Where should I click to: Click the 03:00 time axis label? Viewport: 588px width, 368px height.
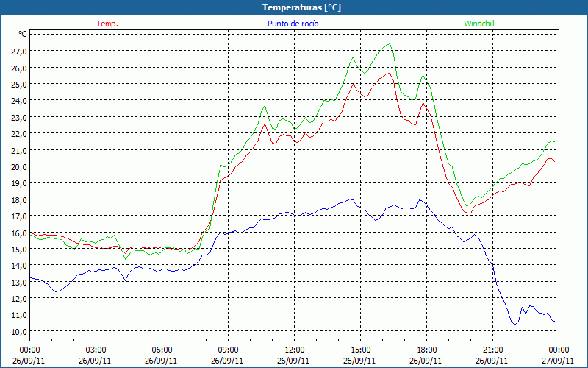(96, 350)
